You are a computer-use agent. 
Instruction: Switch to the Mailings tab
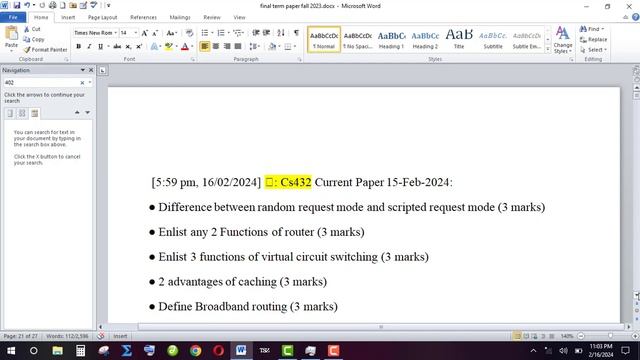point(180,17)
